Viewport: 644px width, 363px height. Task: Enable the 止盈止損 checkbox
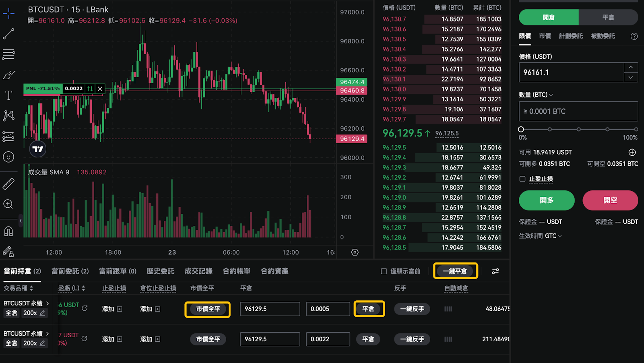pyautogui.click(x=522, y=179)
